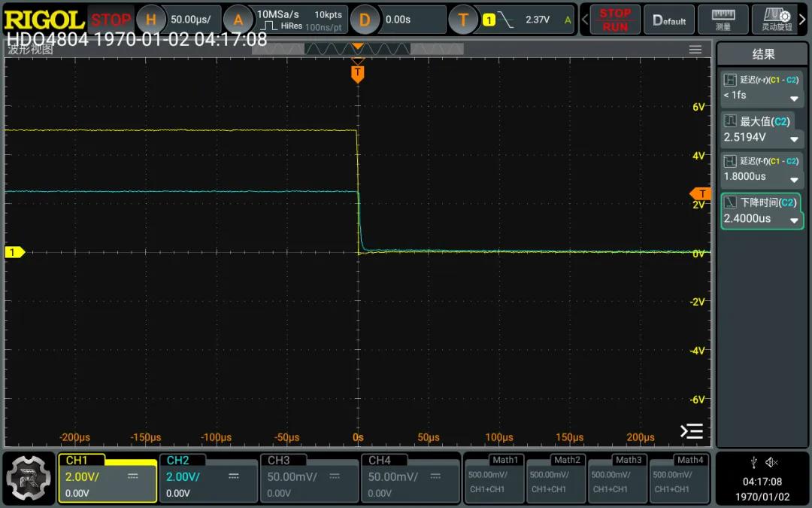The height and width of the screenshot is (508, 812).
Task: Click the 2.4000us fall time reading
Action: pyautogui.click(x=747, y=218)
